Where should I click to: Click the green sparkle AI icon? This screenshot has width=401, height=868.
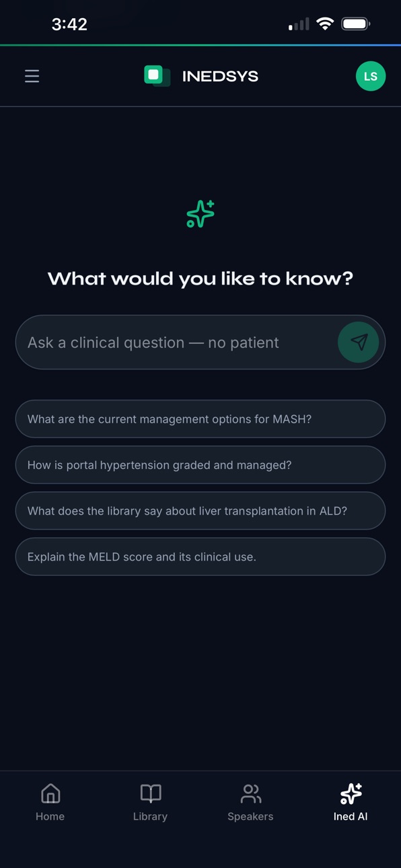coord(200,214)
